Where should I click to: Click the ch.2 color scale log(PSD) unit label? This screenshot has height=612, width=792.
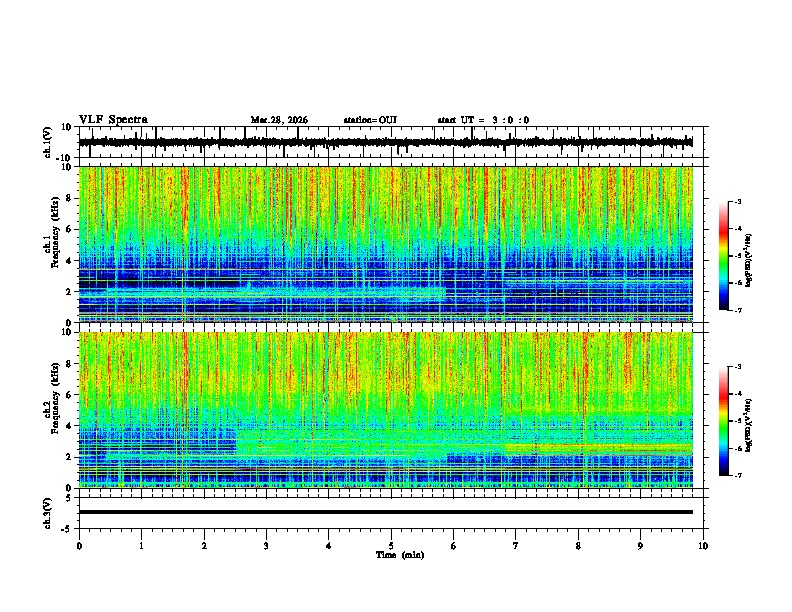(749, 424)
